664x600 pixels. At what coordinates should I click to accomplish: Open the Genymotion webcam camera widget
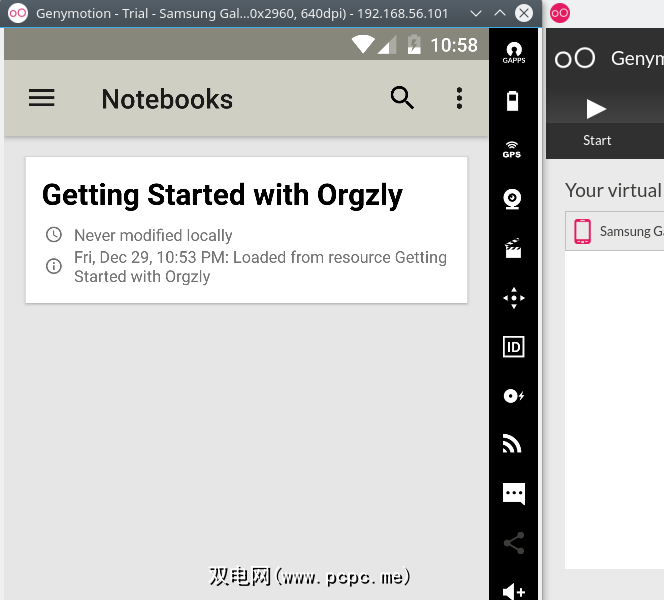[x=512, y=199]
